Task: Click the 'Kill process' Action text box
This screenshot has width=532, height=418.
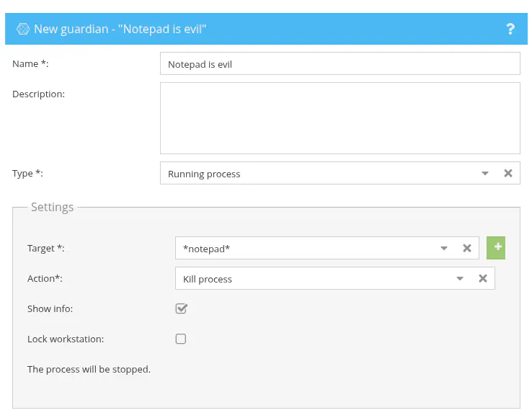Action: click(310, 278)
